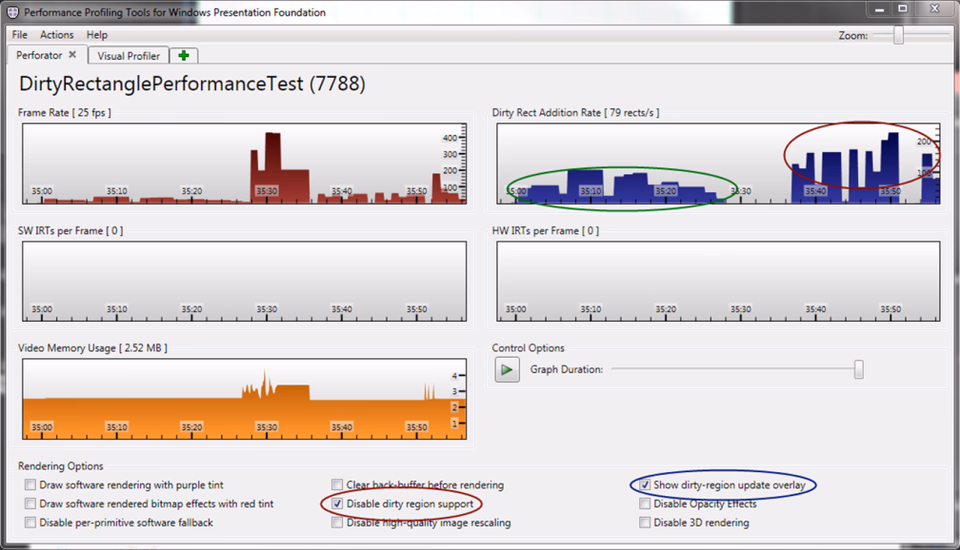Check Disable 3D rendering

click(645, 522)
